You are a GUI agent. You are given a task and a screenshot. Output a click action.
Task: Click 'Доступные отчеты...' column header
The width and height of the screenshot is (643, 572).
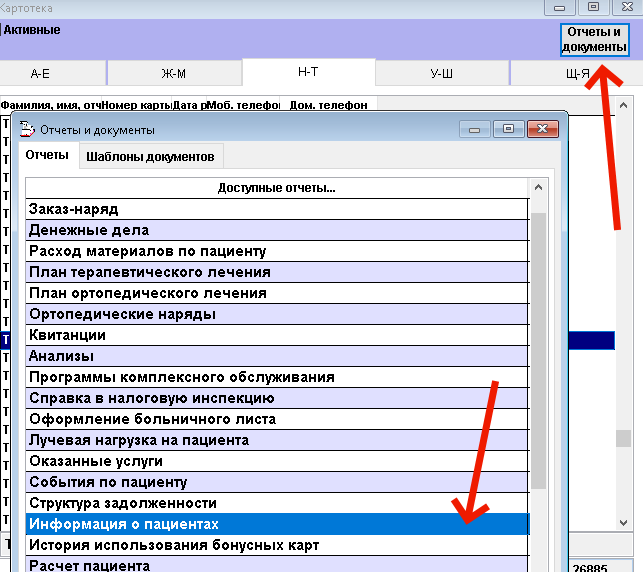(276, 188)
